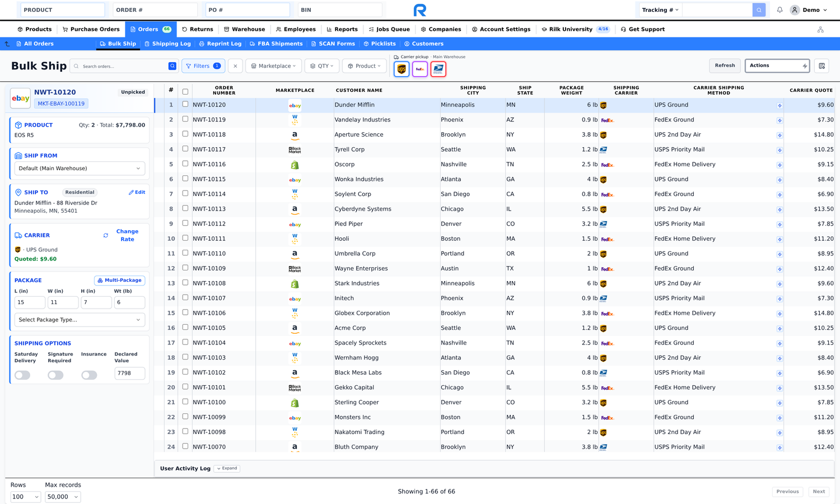840x504 pixels.
Task: Click the Refresh button
Action: coord(725,66)
